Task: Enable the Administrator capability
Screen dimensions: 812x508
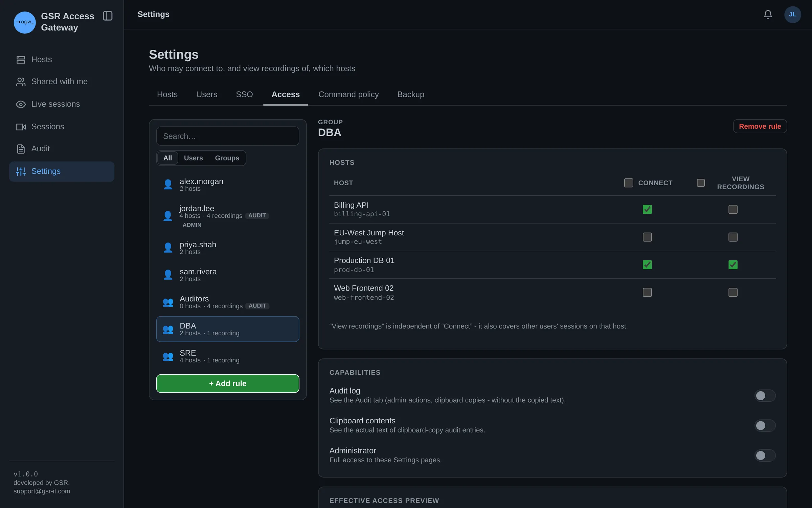Action: (x=765, y=456)
